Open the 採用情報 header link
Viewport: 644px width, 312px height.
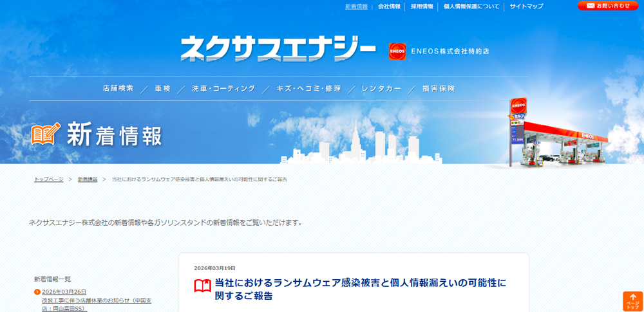pyautogui.click(x=422, y=6)
